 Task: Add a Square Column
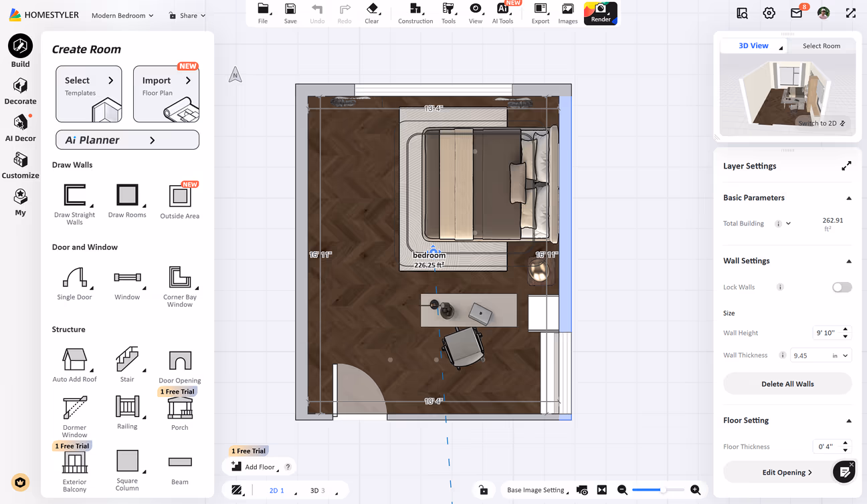click(127, 470)
